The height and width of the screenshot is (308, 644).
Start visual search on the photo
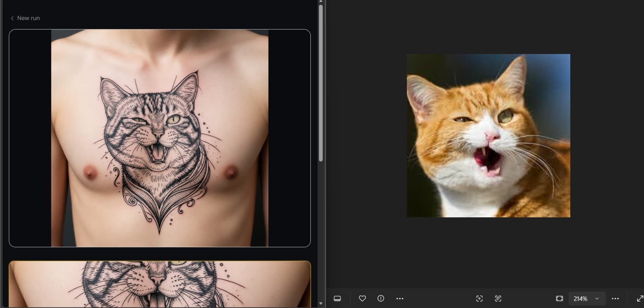tap(479, 298)
